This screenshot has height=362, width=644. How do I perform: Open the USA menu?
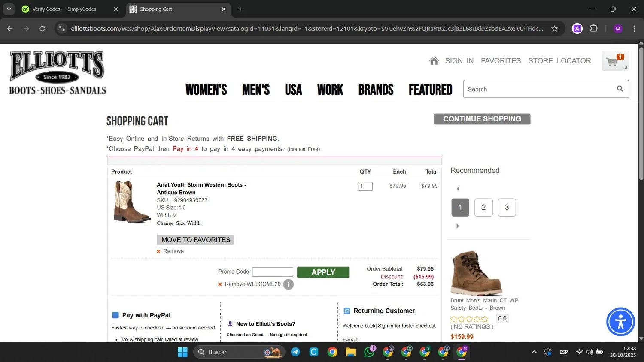click(293, 90)
